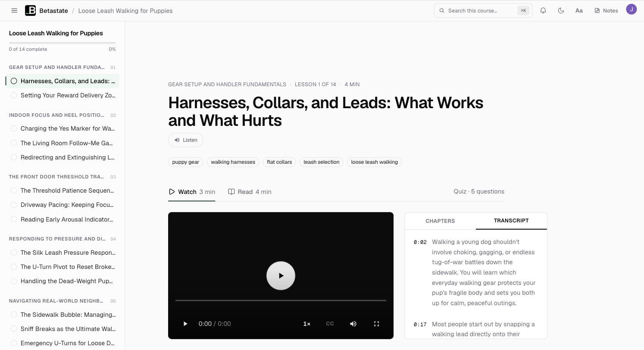Screen dimensions: 644x350
Task: Play the video with the center play button
Action: click(281, 276)
